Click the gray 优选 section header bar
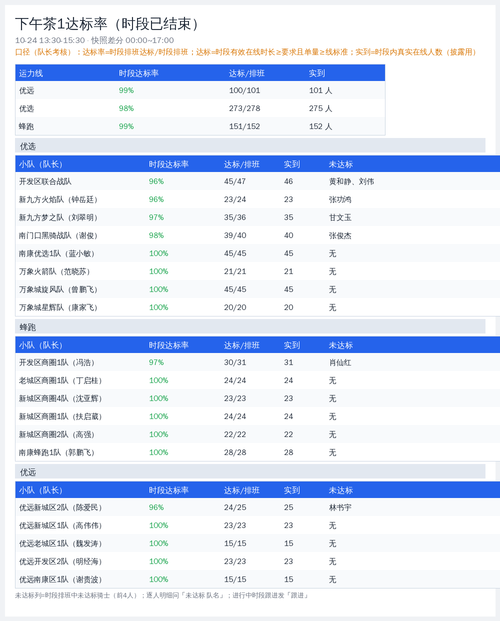500x621 pixels. pos(250,146)
